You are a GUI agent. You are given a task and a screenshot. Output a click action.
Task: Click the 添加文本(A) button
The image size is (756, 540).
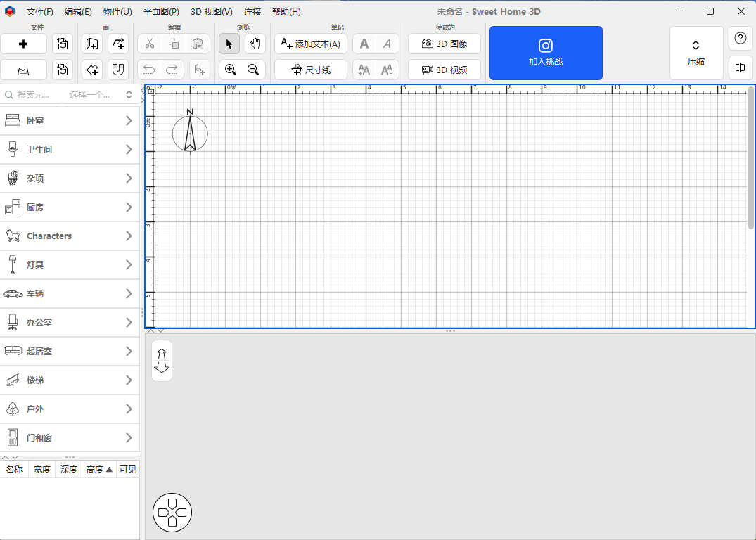[x=311, y=44]
